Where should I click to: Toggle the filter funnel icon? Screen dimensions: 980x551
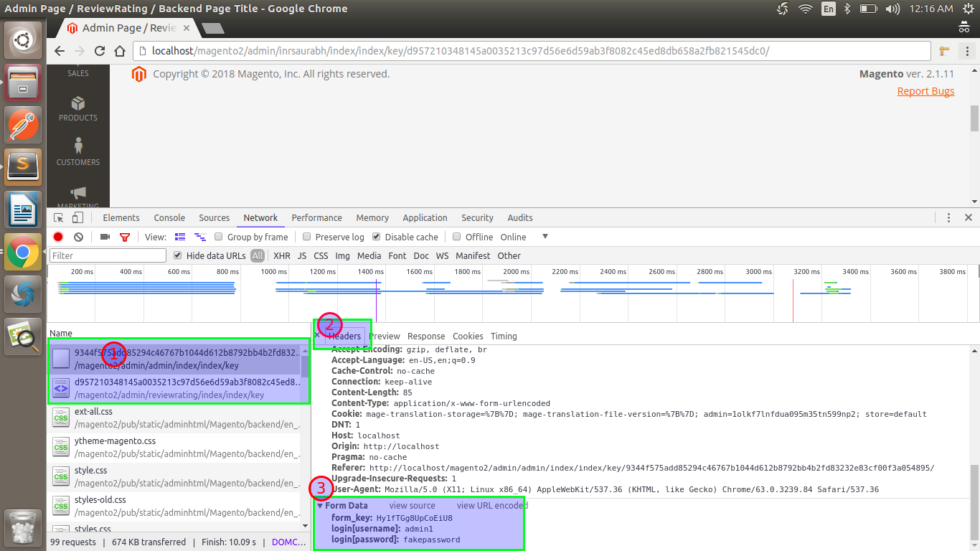point(125,237)
